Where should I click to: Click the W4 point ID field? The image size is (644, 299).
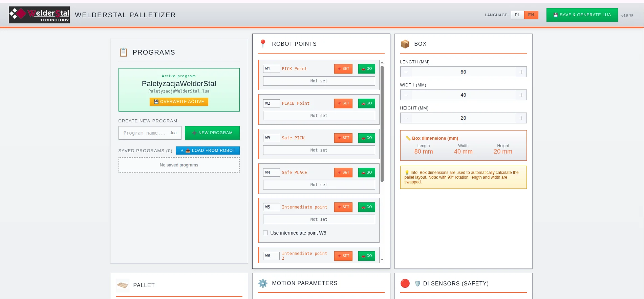tap(272, 173)
